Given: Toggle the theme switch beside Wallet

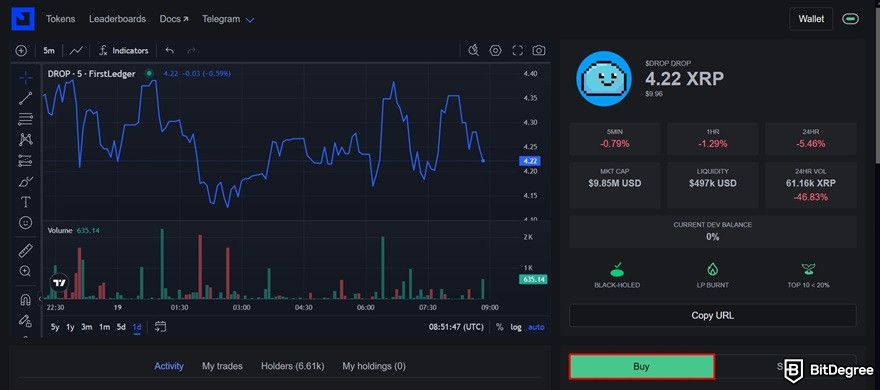Looking at the screenshot, I should coord(850,19).
